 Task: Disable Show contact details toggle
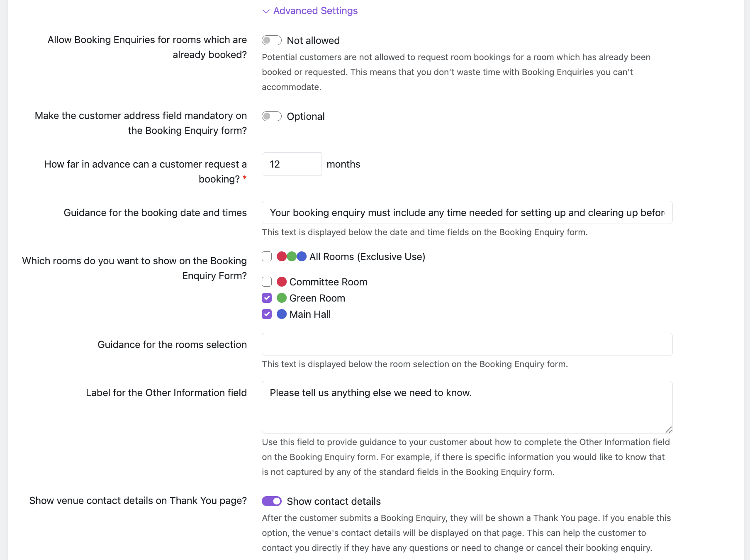272,501
